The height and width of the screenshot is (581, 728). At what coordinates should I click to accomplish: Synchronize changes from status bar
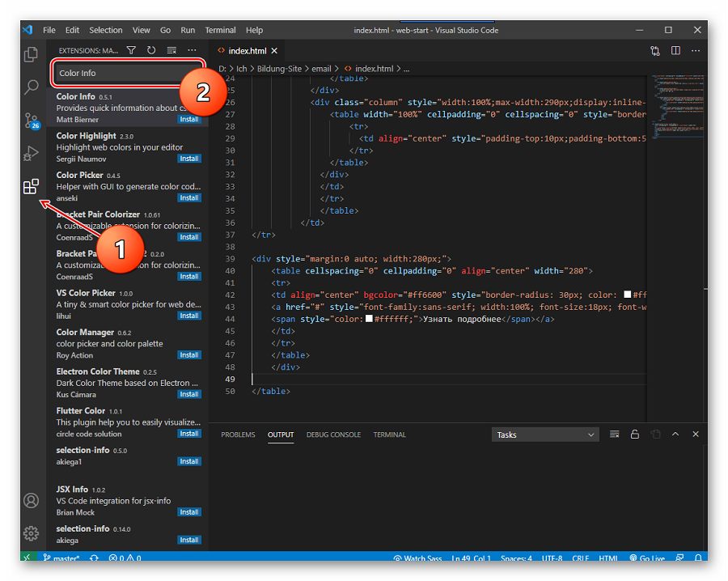(95, 558)
